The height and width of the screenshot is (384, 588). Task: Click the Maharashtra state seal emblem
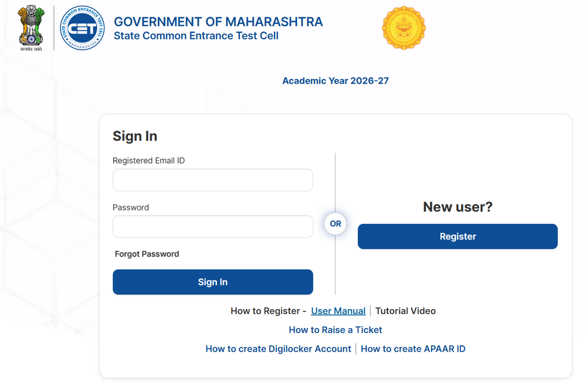pos(403,28)
